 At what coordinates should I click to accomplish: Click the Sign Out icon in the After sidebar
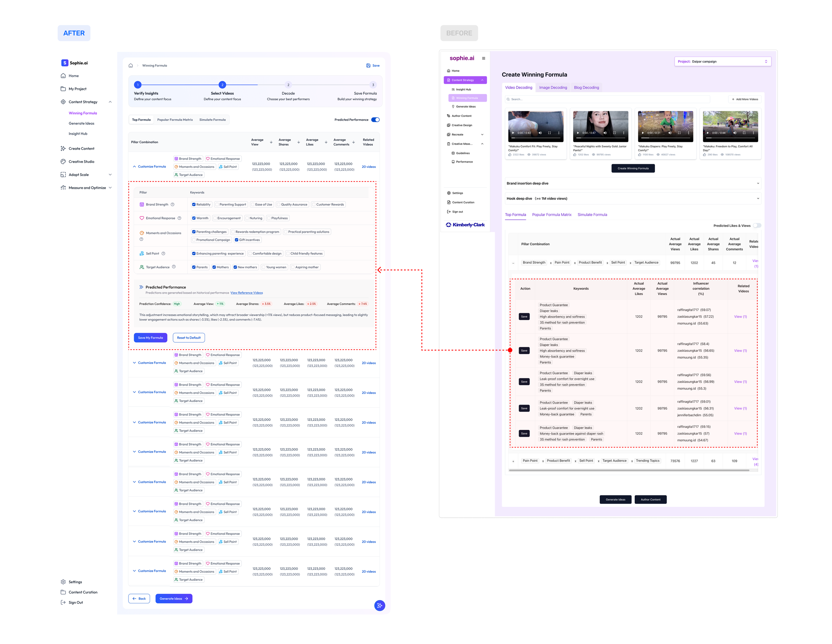click(63, 602)
